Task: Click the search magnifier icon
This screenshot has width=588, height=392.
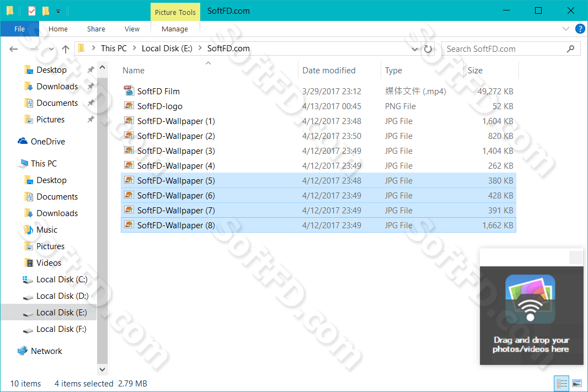Action: pyautogui.click(x=570, y=49)
